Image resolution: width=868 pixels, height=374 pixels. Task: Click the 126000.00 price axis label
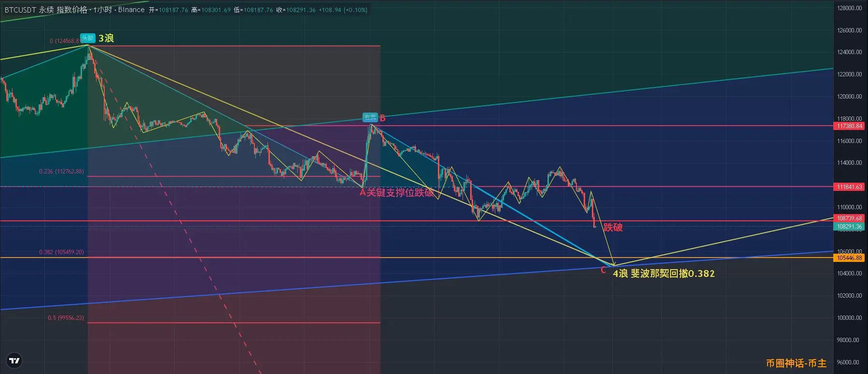click(x=849, y=30)
